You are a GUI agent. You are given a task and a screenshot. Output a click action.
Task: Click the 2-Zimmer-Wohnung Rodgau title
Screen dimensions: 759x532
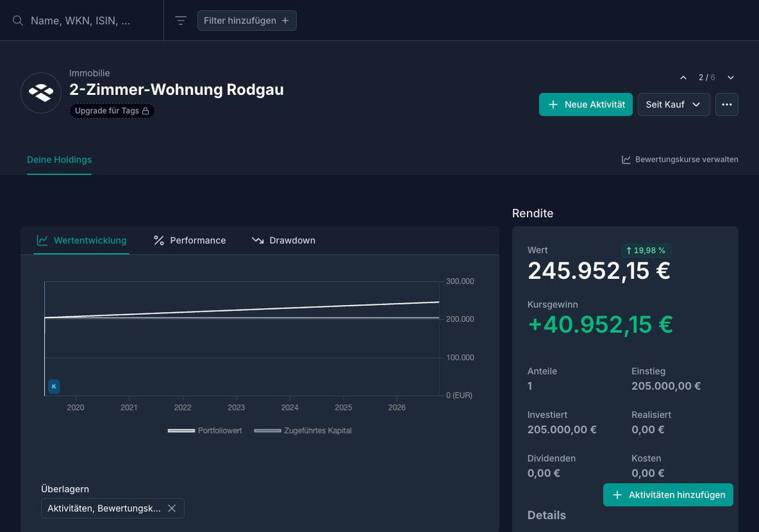coord(176,90)
